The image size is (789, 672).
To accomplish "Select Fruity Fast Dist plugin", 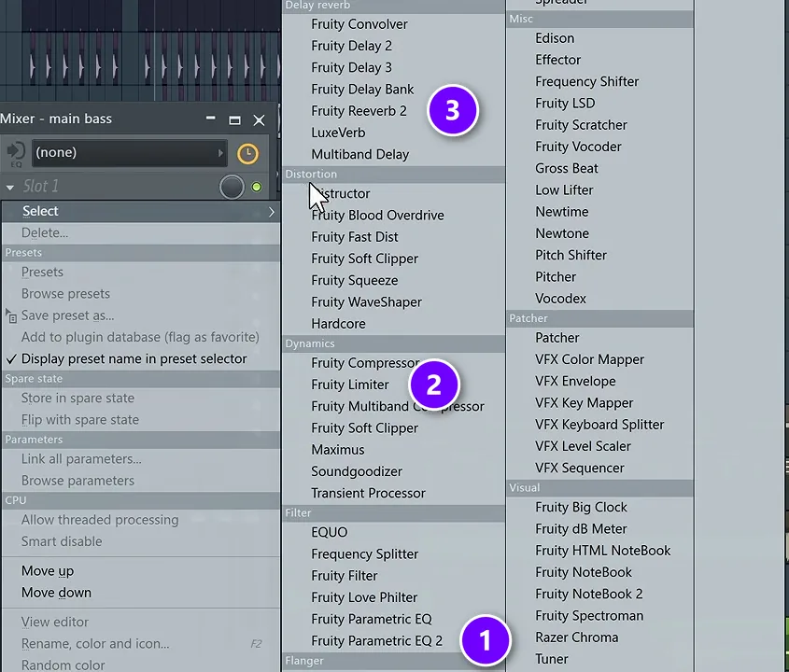I will pos(354,236).
